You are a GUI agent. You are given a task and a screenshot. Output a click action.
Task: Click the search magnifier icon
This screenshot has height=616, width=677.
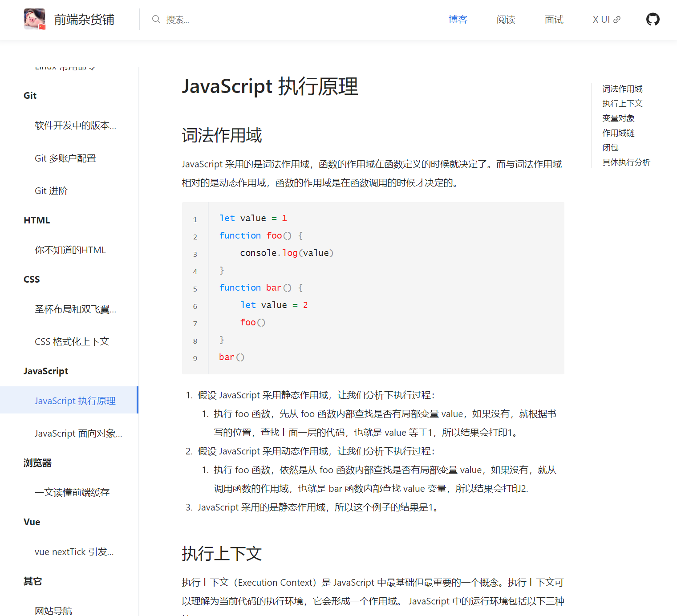tap(156, 19)
